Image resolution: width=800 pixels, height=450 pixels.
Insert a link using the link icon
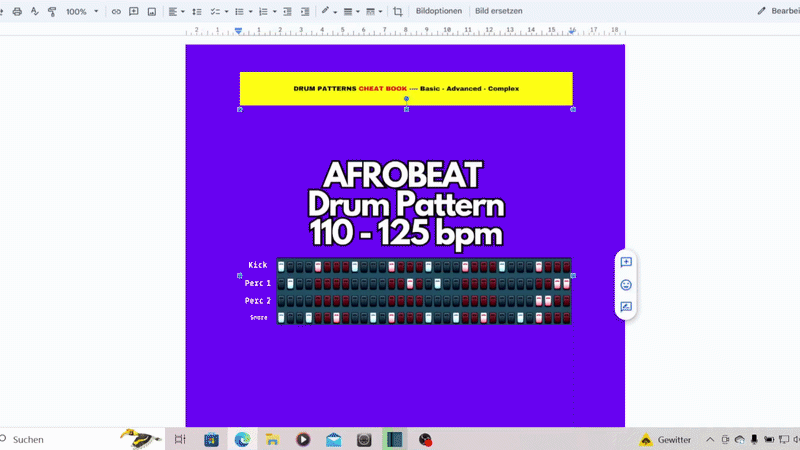116,11
